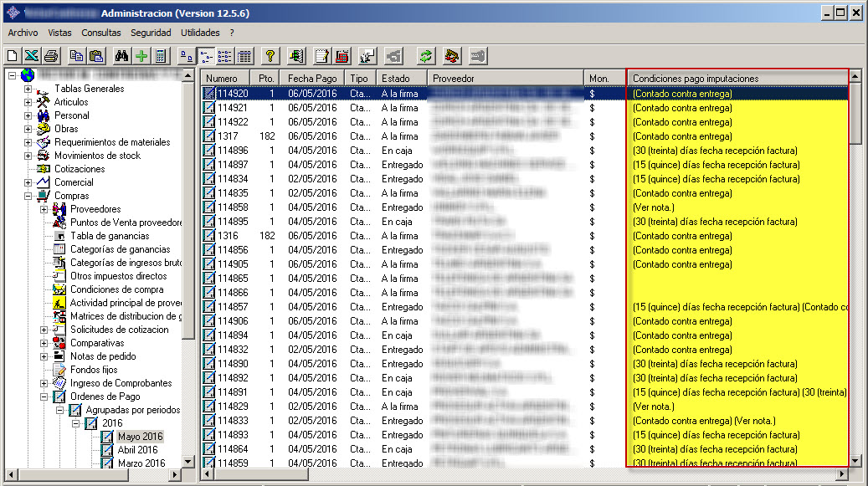Toggle large icons view in toolbar
868x486 pixels.
187,56
